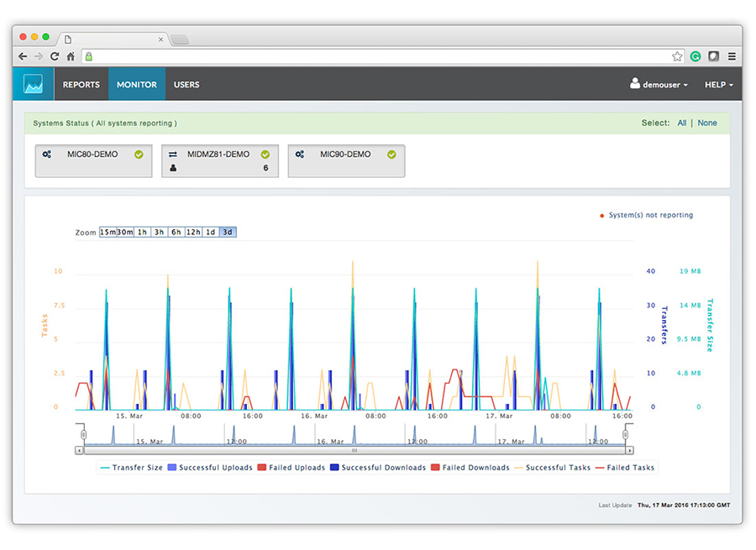Click the Transfers axis title
Image resolution: width=756 pixels, height=550 pixels.
point(664,325)
